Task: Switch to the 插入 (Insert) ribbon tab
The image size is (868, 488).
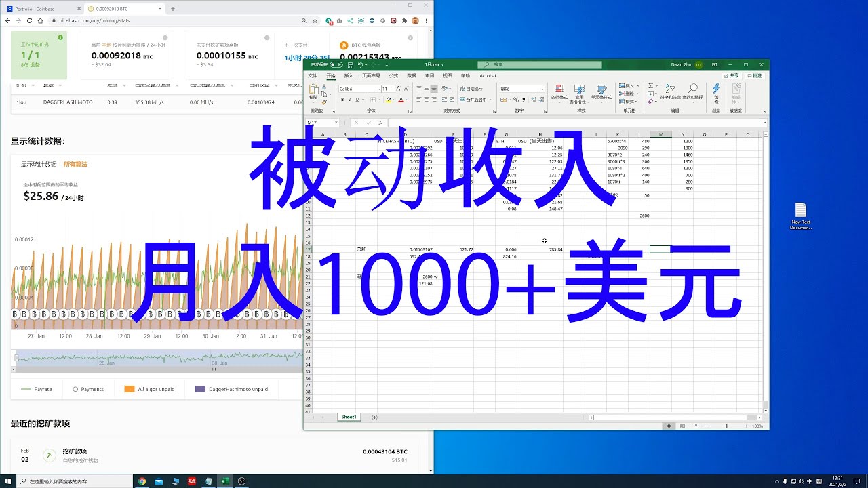Action: 349,76
